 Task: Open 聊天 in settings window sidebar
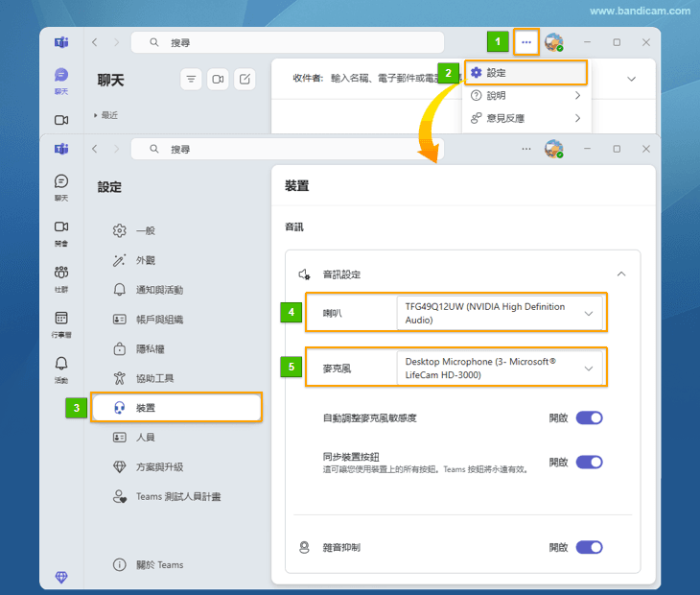(x=61, y=187)
